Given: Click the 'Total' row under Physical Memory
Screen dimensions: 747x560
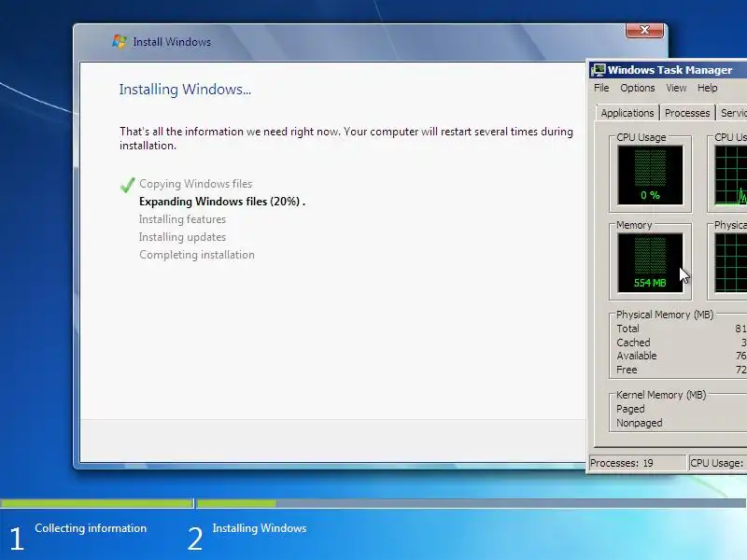Looking at the screenshot, I should pos(681,329).
